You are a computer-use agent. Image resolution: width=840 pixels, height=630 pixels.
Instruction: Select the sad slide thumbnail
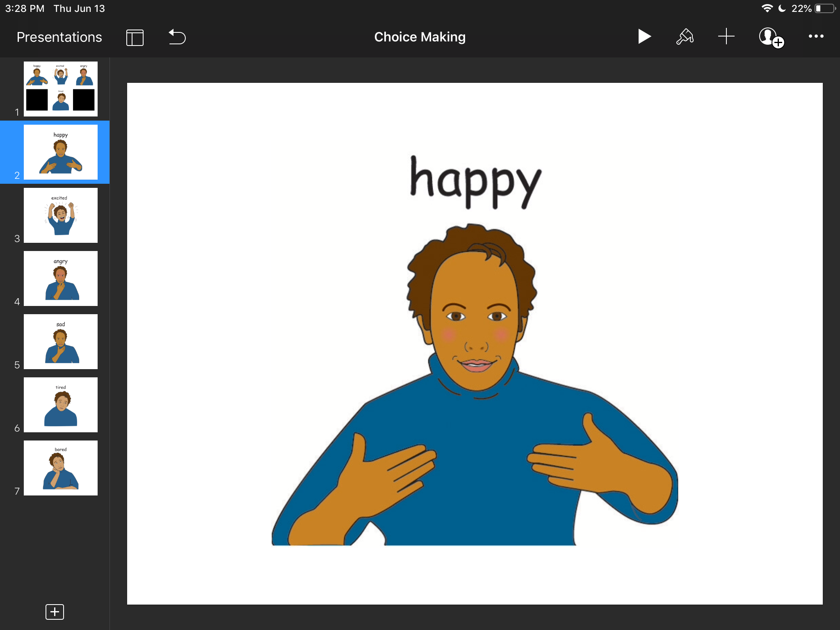pyautogui.click(x=61, y=342)
